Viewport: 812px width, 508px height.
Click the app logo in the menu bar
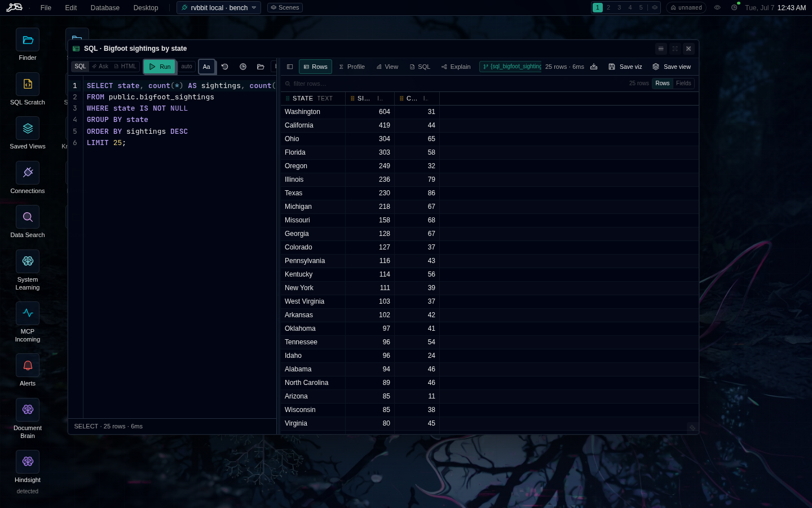tap(14, 7)
